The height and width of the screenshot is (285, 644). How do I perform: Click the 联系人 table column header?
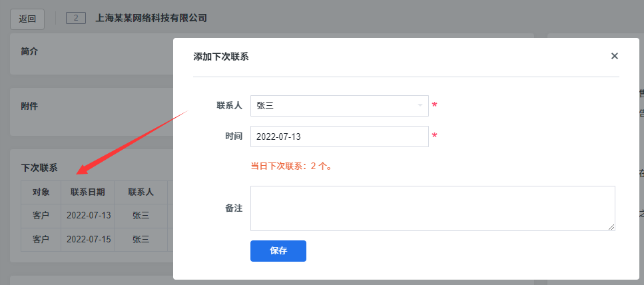point(141,192)
